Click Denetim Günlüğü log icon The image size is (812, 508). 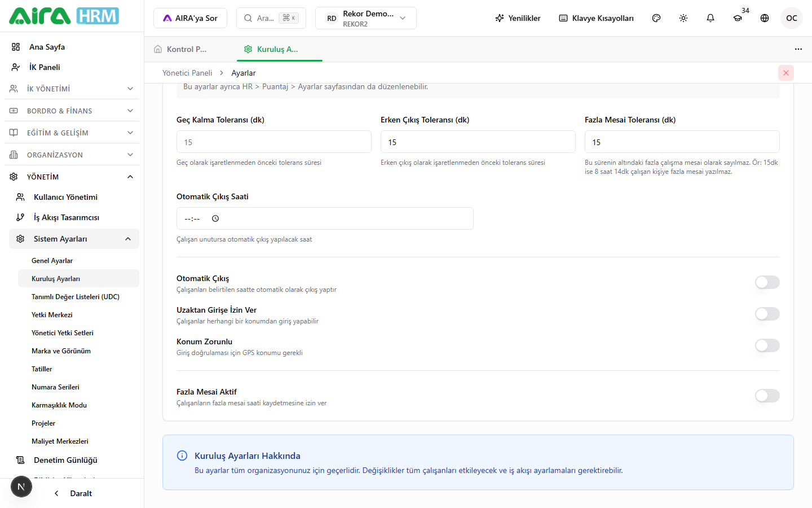click(20, 460)
